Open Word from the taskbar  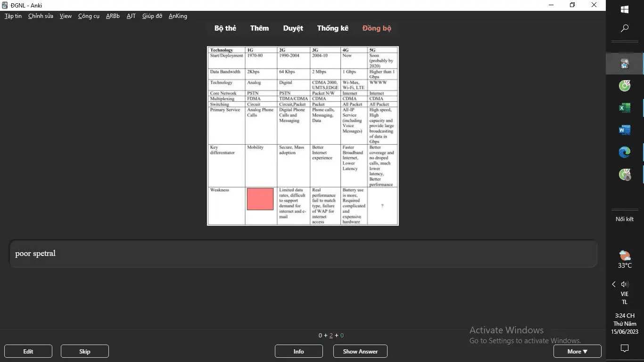(x=625, y=130)
